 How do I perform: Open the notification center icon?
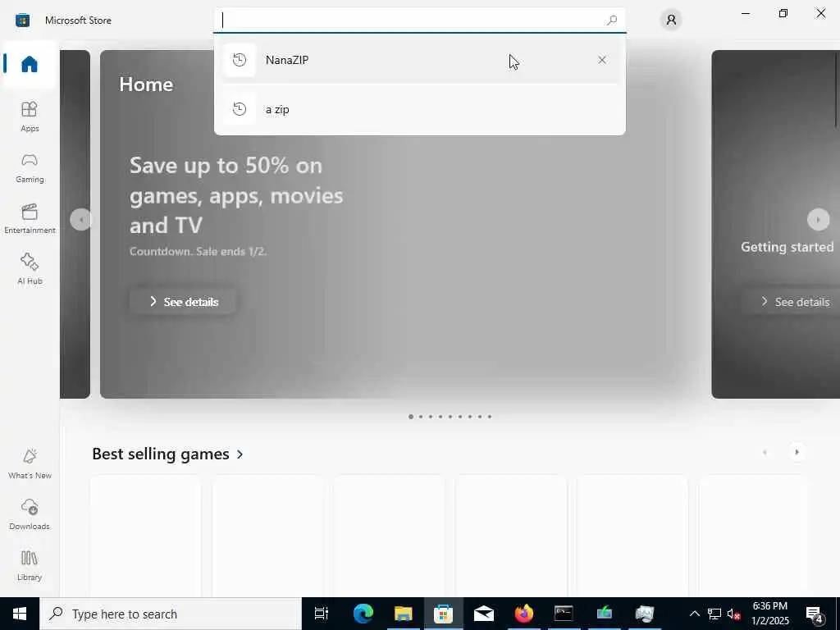815,614
